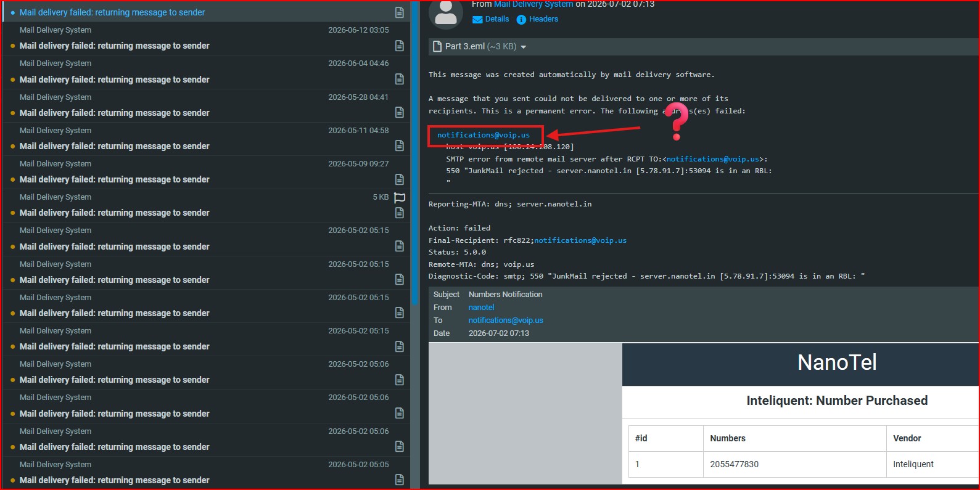Click the sender avatar icon in the message header
This screenshot has height=490, width=980.
point(446,14)
